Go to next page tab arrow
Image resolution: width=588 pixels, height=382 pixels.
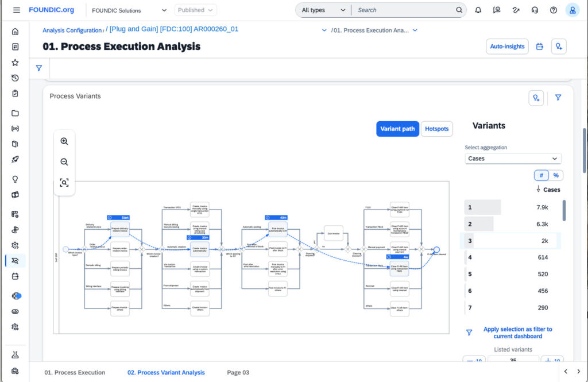pos(578,371)
